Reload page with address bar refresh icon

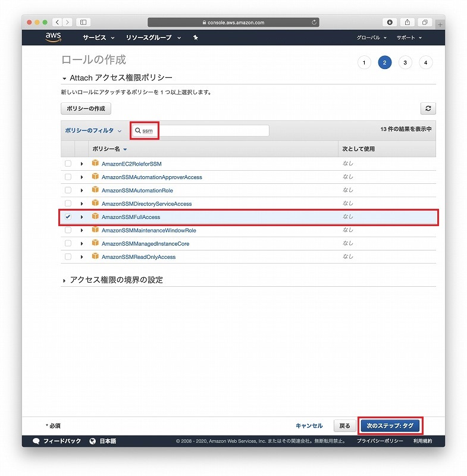click(x=314, y=22)
